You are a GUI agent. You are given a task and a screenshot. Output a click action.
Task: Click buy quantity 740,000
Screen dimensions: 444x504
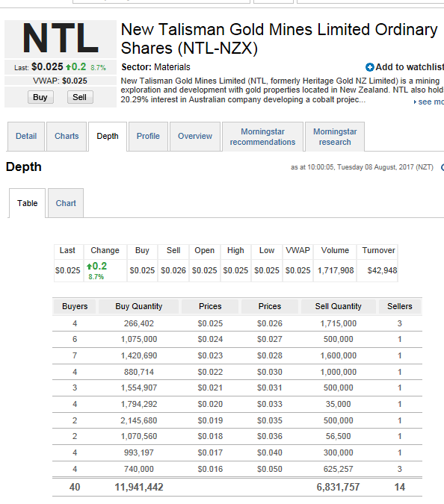pyautogui.click(x=139, y=470)
